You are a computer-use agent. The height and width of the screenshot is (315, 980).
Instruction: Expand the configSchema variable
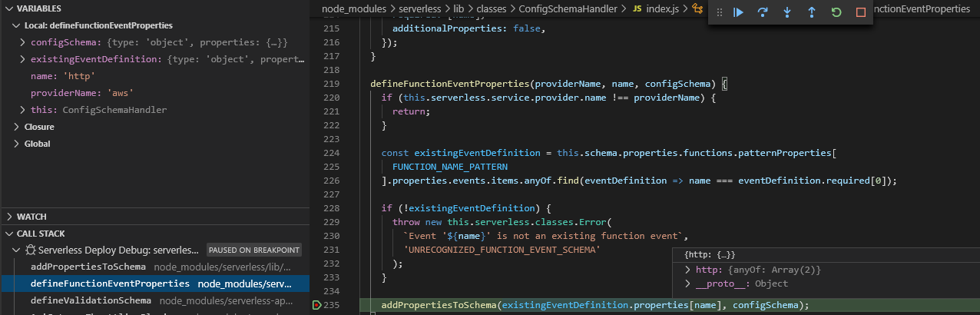[x=23, y=42]
